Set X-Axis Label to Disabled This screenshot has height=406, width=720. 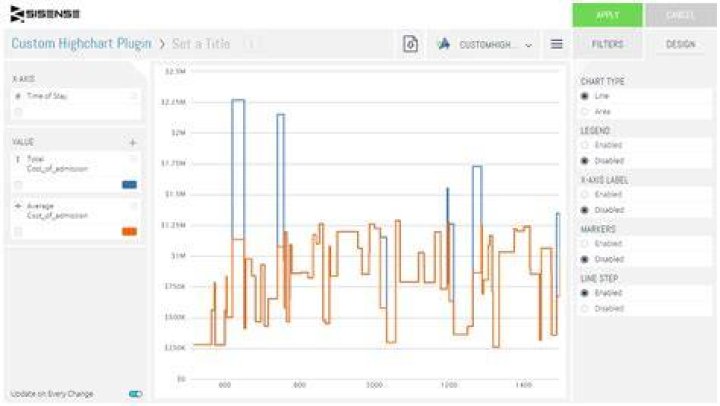click(x=584, y=210)
